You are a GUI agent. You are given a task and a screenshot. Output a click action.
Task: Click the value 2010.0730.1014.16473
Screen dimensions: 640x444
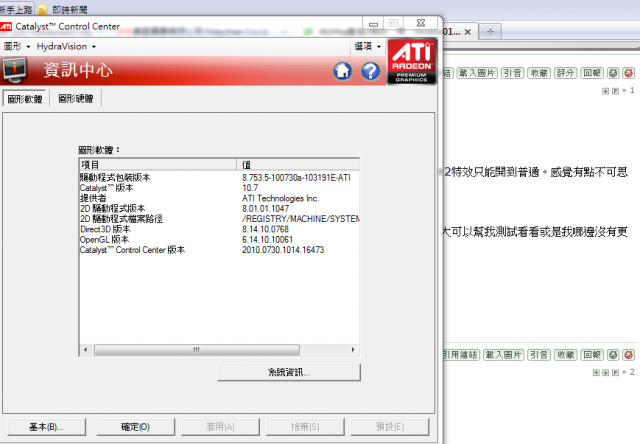(x=283, y=250)
